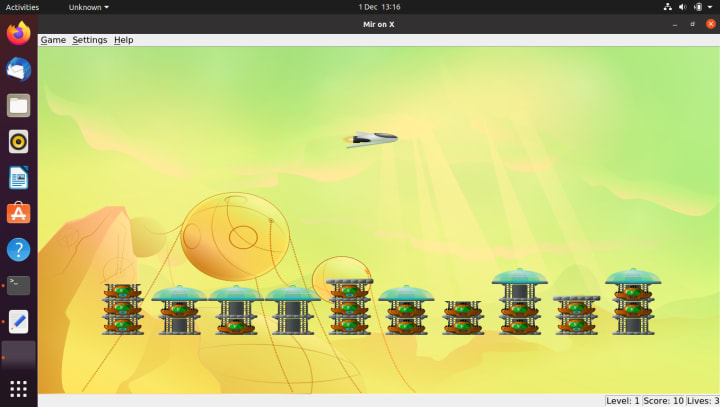Open the Help icon in the dock
Screen dimensions: 720x407
tap(18, 249)
